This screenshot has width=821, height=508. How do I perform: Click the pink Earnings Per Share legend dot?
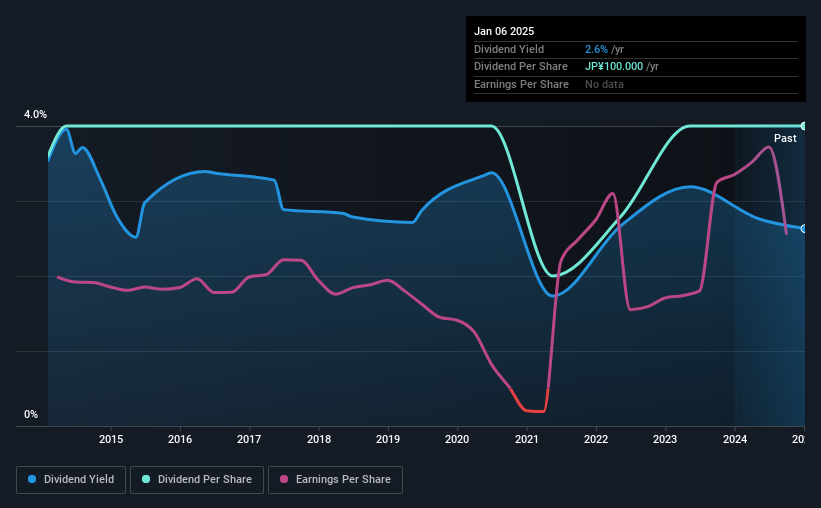[284, 479]
